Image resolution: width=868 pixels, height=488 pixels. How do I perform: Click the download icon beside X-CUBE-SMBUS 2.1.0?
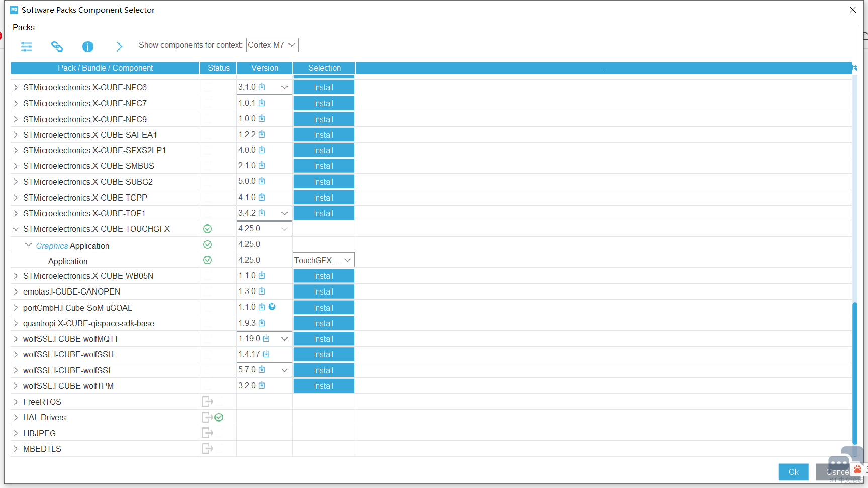click(x=262, y=166)
